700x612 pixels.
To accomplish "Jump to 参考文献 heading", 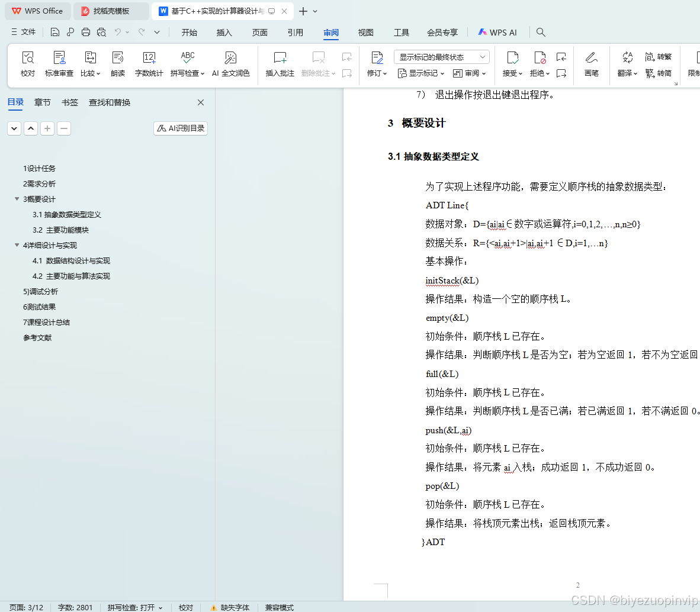I will 37,338.
